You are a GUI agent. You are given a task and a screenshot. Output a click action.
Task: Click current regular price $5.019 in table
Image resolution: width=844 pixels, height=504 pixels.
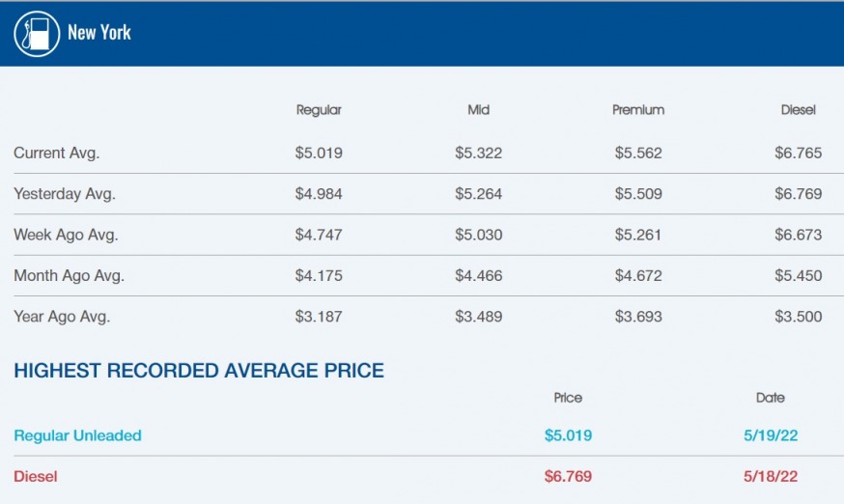tap(319, 153)
